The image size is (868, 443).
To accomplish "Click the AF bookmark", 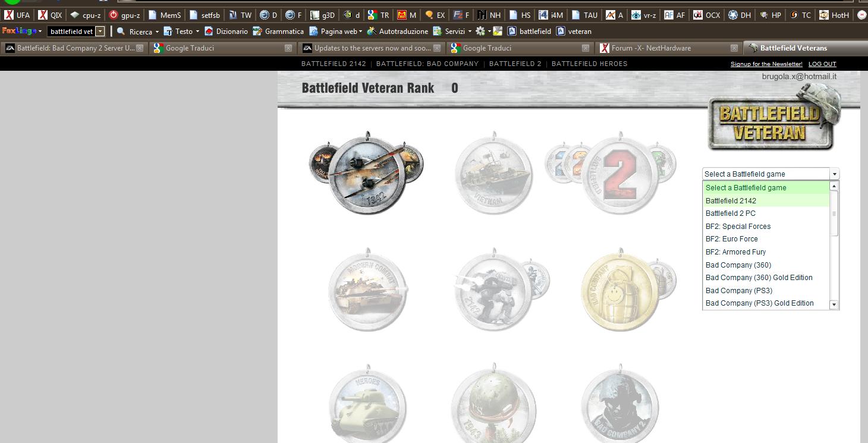I will (674, 15).
